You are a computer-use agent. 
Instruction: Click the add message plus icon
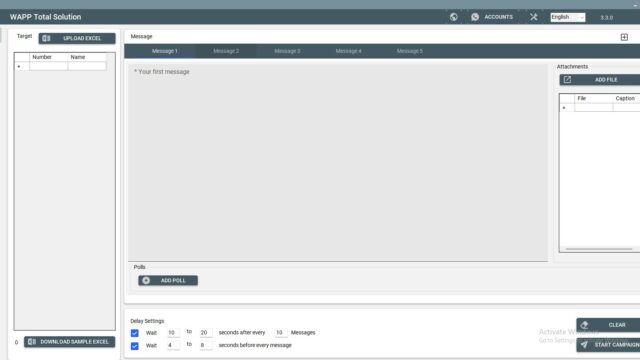[624, 37]
